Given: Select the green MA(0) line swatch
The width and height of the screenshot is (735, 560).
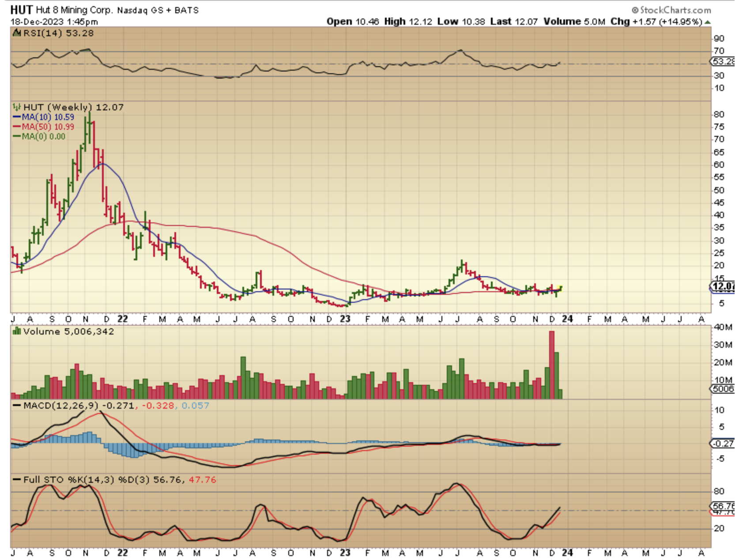Looking at the screenshot, I should (x=17, y=136).
